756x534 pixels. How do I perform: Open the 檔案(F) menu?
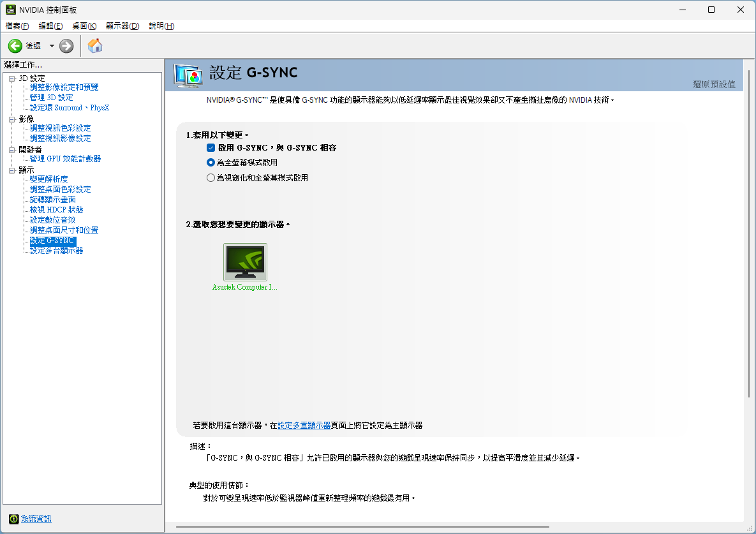point(17,26)
